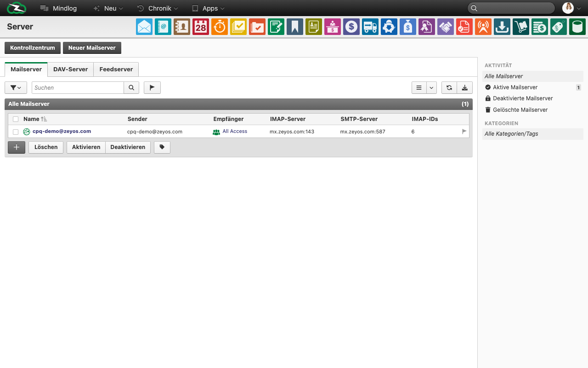
Task: Show Gelöschte Mailserver in sidebar
Action: (533, 110)
